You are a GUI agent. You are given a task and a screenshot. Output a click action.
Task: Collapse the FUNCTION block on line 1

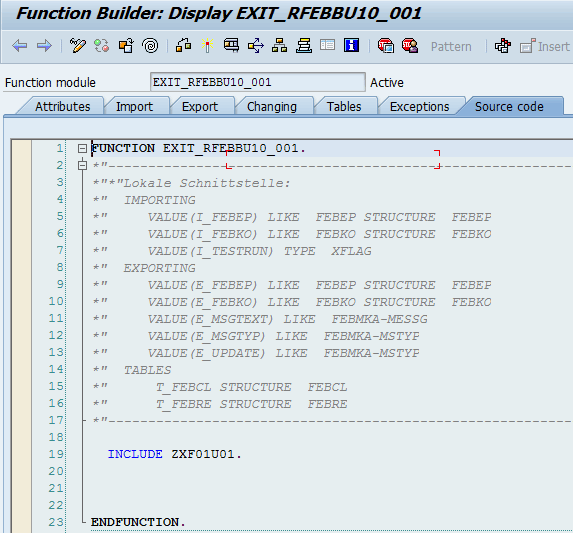tap(82, 148)
